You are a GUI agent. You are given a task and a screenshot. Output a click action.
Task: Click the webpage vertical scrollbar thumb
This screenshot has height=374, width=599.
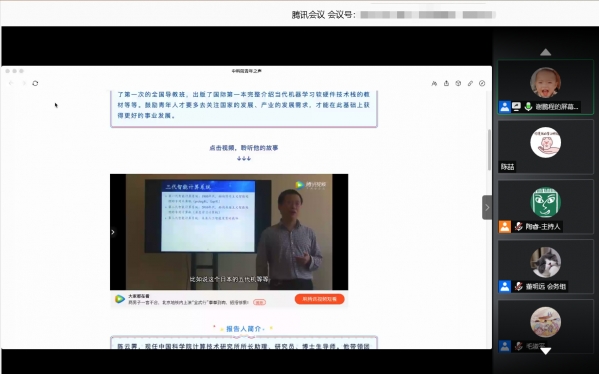pos(489,150)
